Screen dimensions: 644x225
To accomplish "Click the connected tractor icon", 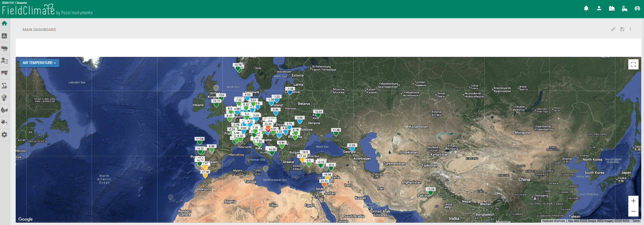I will coord(625,9).
